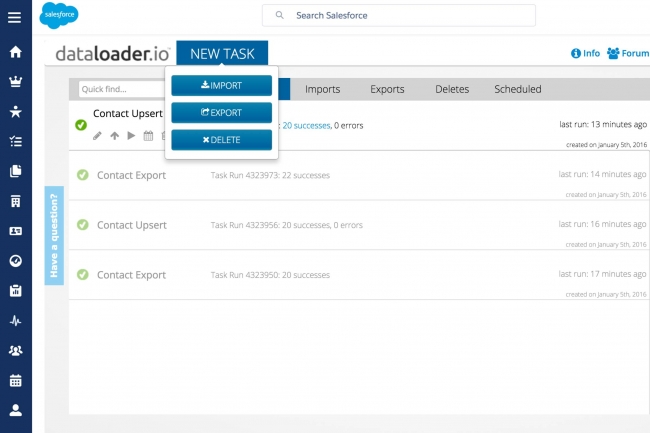Open the hamburger menu in sidebar
Viewport: 650px width, 433px height.
point(15,17)
